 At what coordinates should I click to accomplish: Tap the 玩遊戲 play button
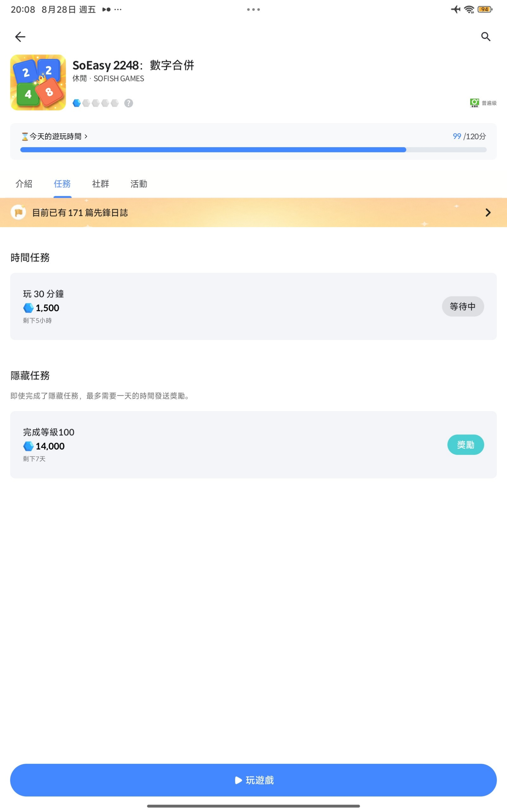coord(253,780)
